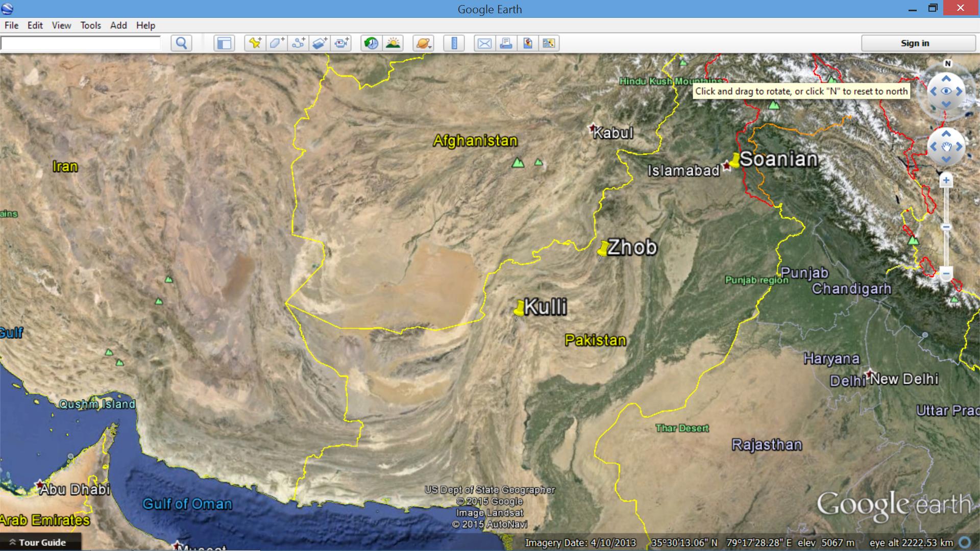Open the planet switcher dropdown
Viewport: 980px width, 551px height.
424,43
